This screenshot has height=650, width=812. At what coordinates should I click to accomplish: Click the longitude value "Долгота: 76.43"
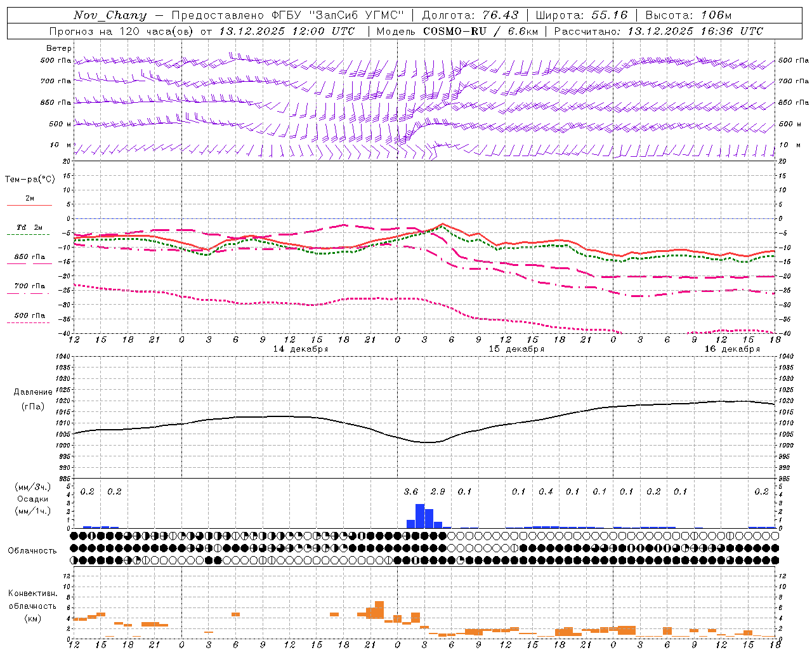[x=470, y=15]
